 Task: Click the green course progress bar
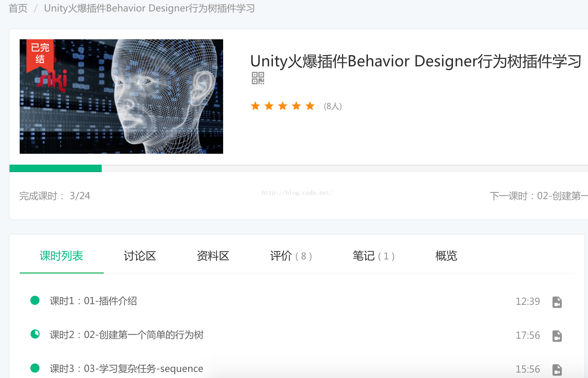[56, 168]
